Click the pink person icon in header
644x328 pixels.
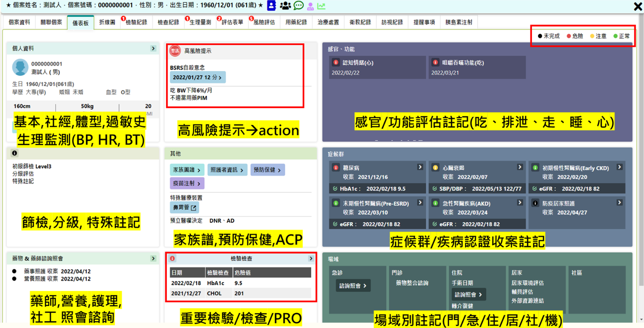(310, 6)
